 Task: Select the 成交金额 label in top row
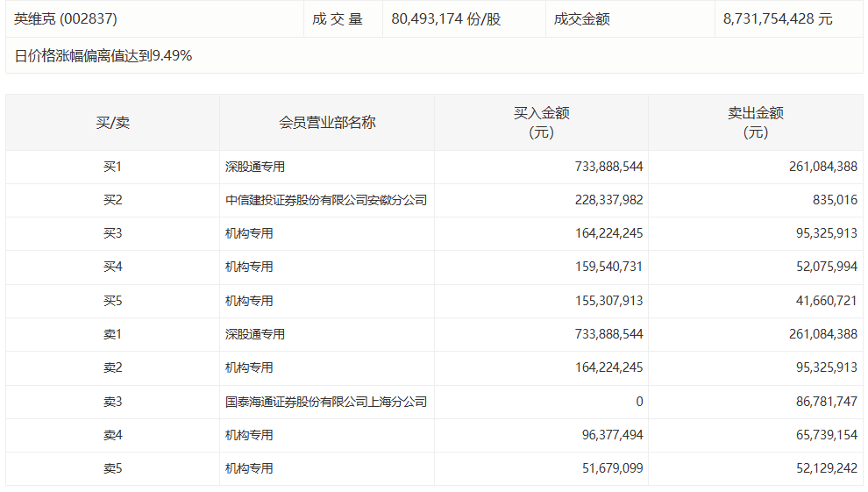pyautogui.click(x=582, y=18)
